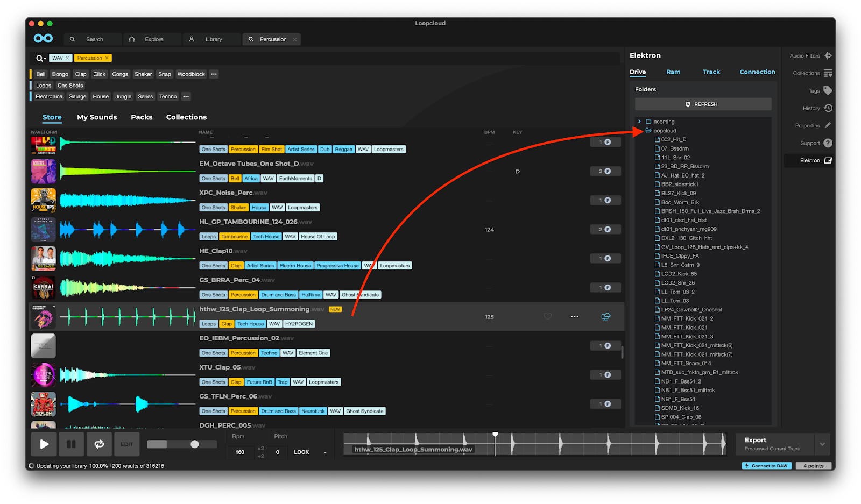The width and height of the screenshot is (861, 504).
Task: Toggle the House genre filter
Action: [101, 97]
